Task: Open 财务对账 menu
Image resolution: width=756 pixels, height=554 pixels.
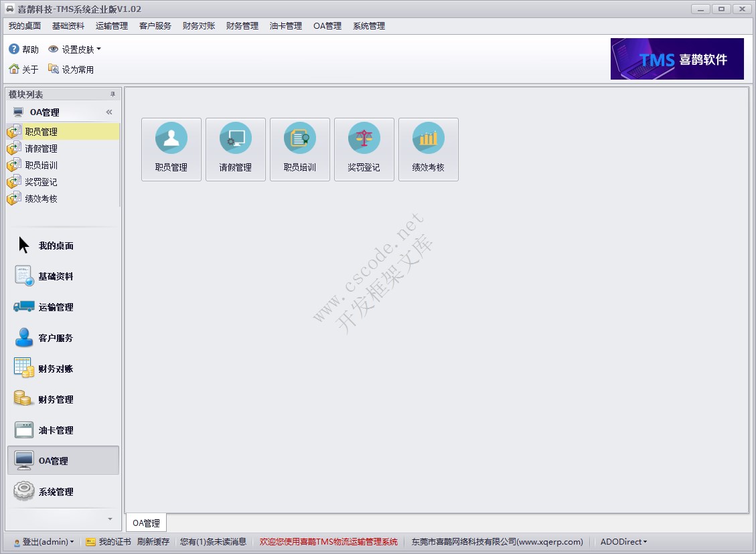Action: click(x=199, y=26)
